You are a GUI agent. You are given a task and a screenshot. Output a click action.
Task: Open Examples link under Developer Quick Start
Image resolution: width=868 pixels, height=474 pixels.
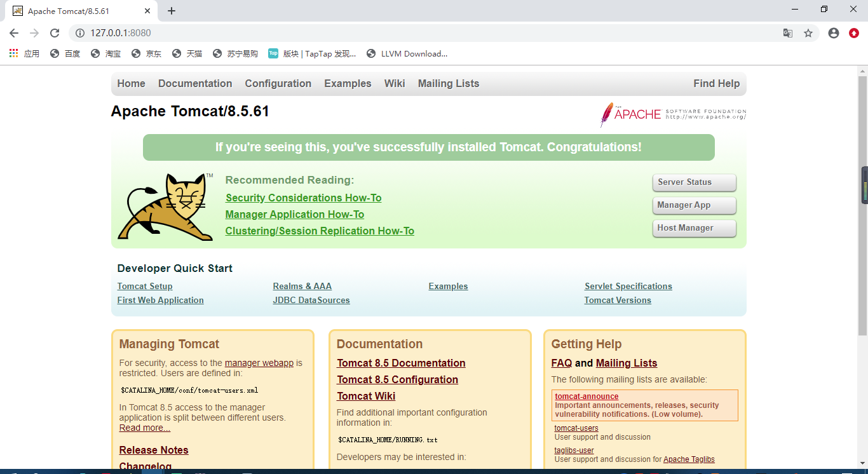click(449, 287)
